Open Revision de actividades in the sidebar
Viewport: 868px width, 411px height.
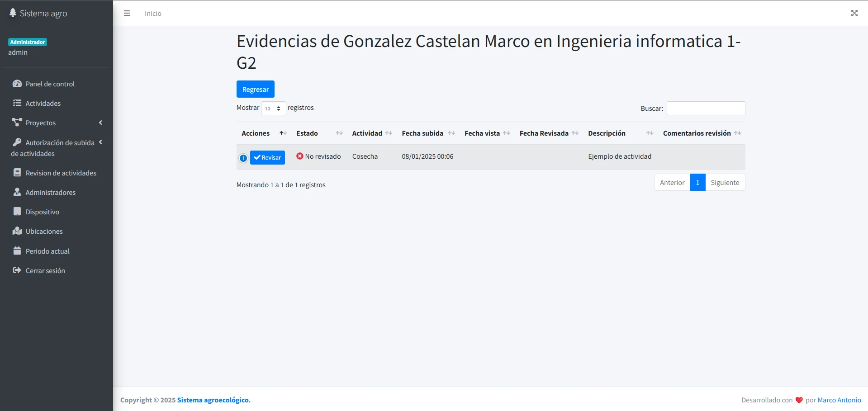coord(57,173)
